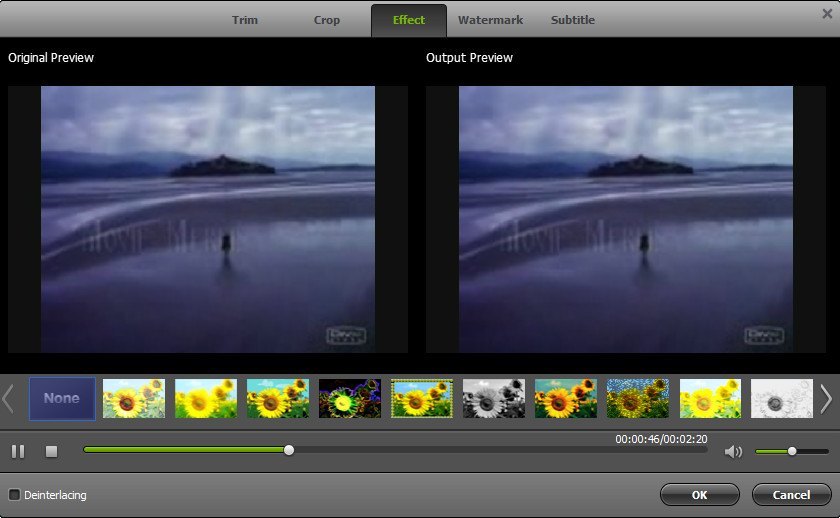Image resolution: width=840 pixels, height=518 pixels.
Task: Click the playback progress slider handle
Action: point(289,451)
